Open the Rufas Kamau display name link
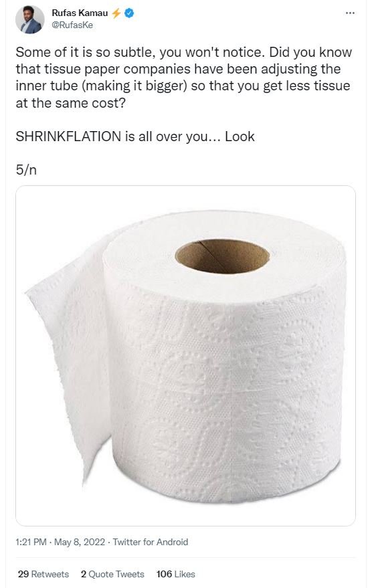 point(80,13)
